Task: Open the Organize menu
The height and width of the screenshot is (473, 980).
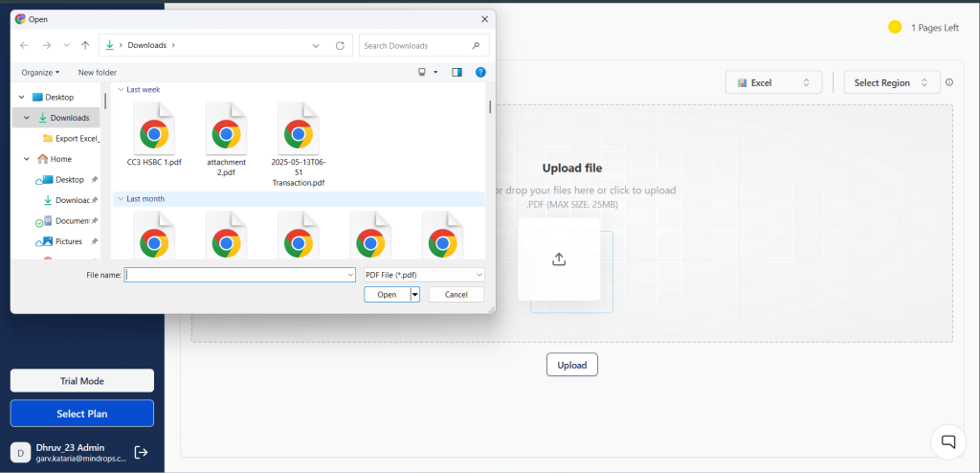Action: (40, 73)
